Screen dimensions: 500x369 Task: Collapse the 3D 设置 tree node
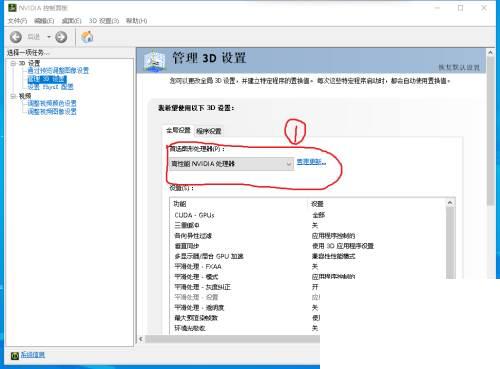coord(13,63)
